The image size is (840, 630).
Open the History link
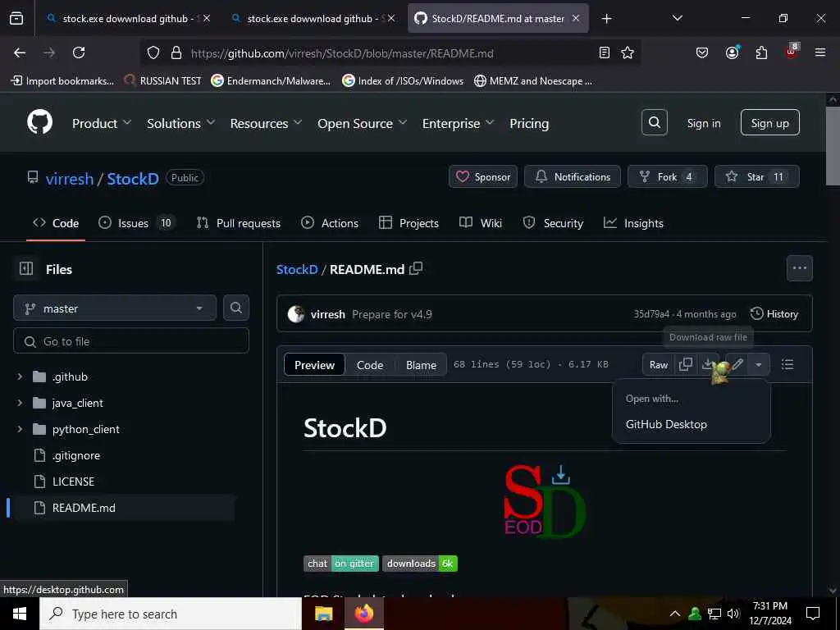tap(774, 314)
